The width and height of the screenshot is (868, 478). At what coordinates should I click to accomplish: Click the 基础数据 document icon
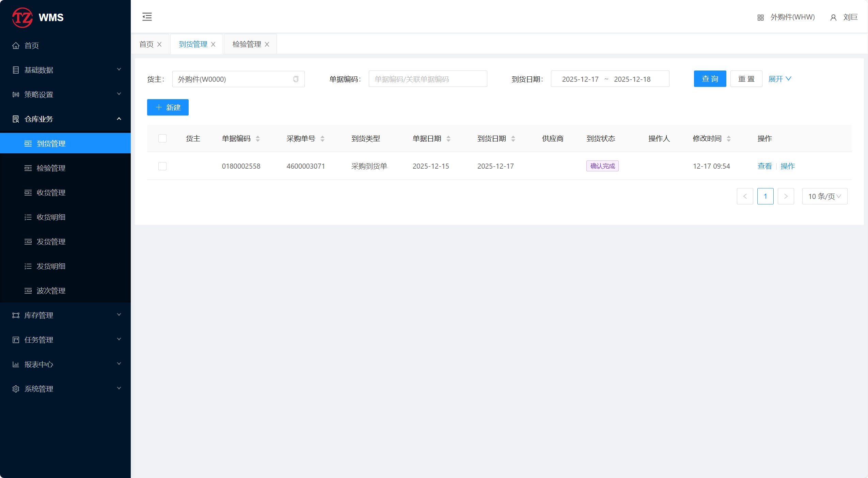(x=16, y=70)
